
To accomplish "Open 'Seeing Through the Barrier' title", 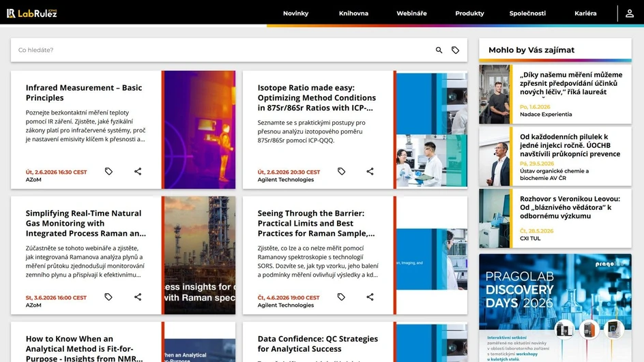I will pyautogui.click(x=316, y=224).
